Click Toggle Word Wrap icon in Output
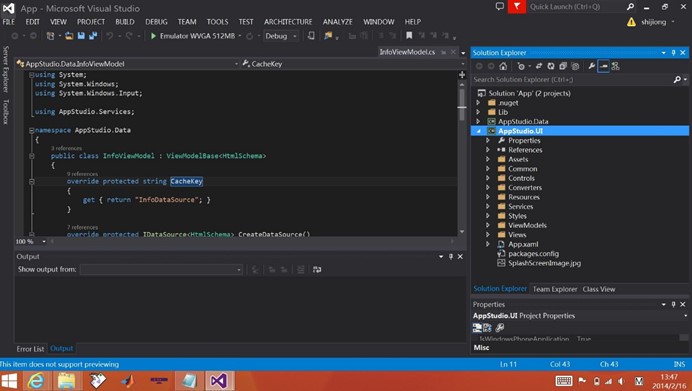692x391 pixels. [317, 269]
